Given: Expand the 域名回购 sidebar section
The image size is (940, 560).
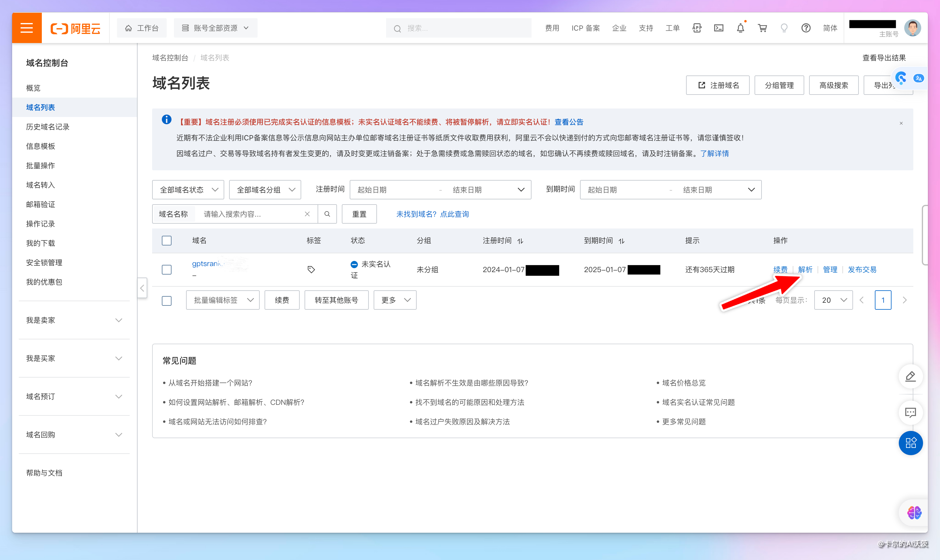Looking at the screenshot, I should point(74,434).
